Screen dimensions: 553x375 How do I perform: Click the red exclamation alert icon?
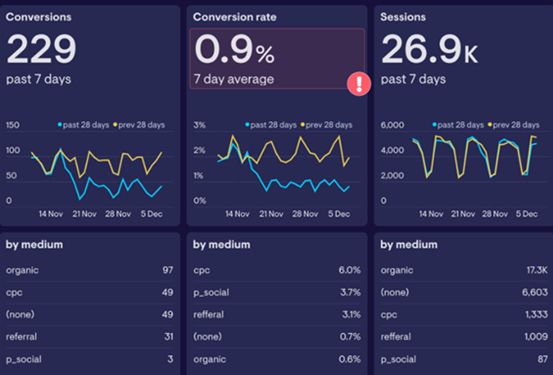(x=359, y=84)
